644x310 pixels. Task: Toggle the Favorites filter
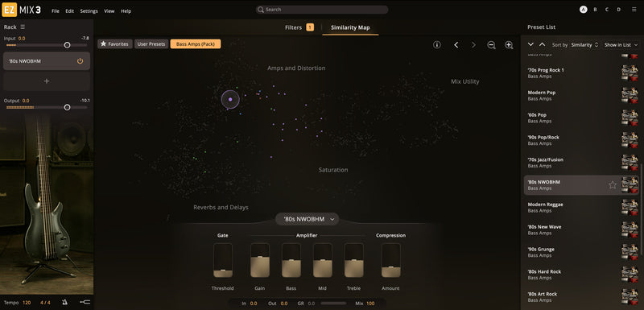[x=115, y=44]
